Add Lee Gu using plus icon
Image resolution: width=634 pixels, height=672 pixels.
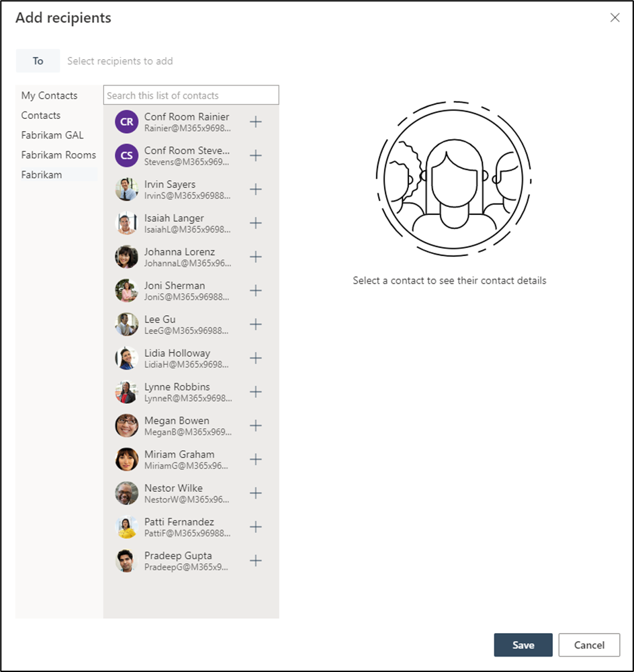pyautogui.click(x=256, y=325)
